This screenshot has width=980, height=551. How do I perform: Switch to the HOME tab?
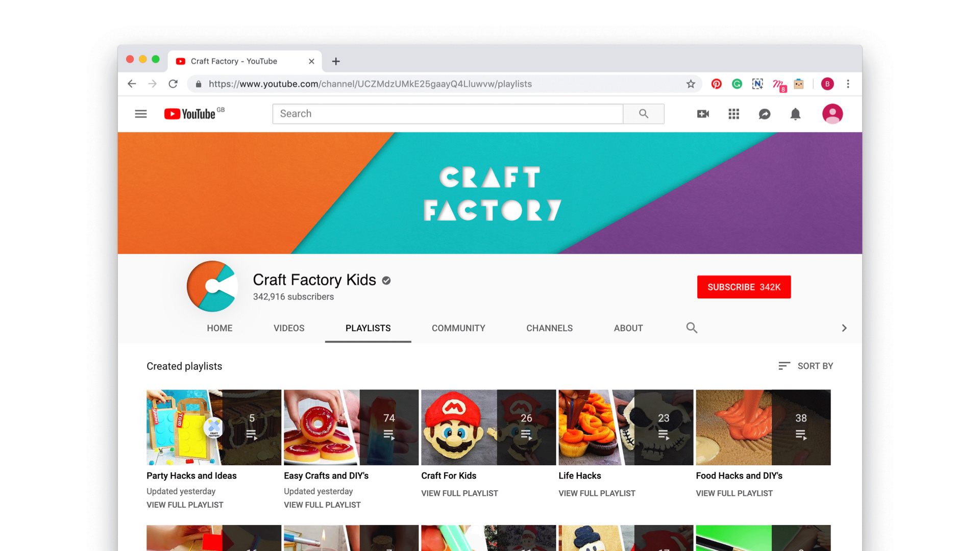pyautogui.click(x=219, y=328)
